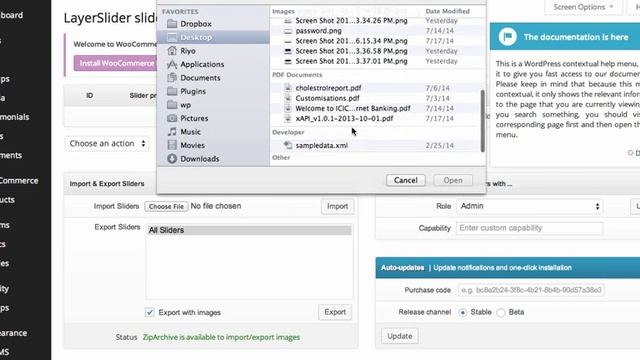Select Customisations.pdf file icon
The image size is (640, 360).
(x=288, y=98)
